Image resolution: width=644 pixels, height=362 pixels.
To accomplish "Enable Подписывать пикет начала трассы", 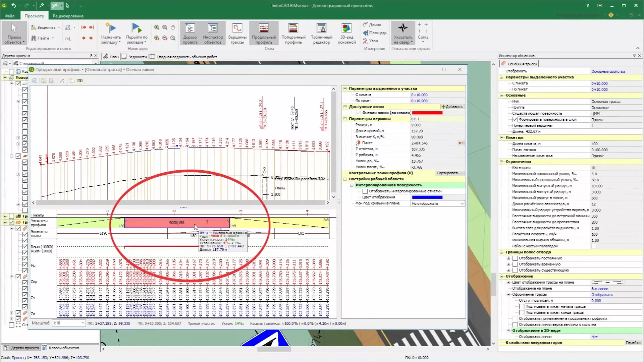I will click(x=521, y=307).
